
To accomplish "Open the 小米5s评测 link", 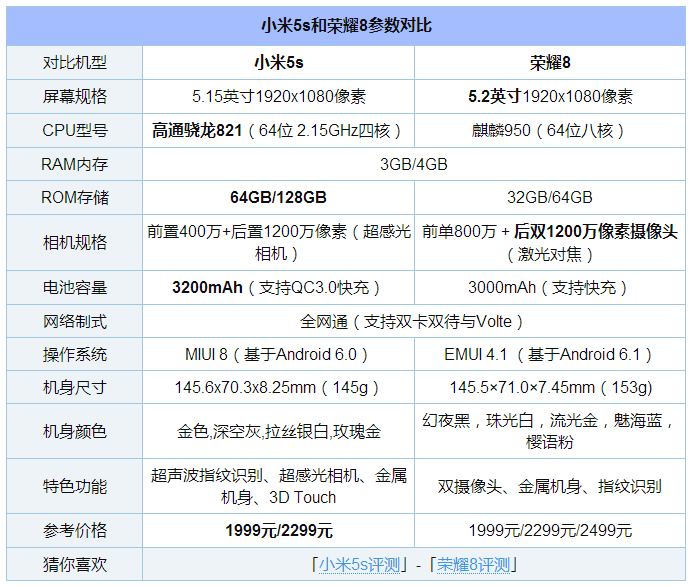I will 359,564.
